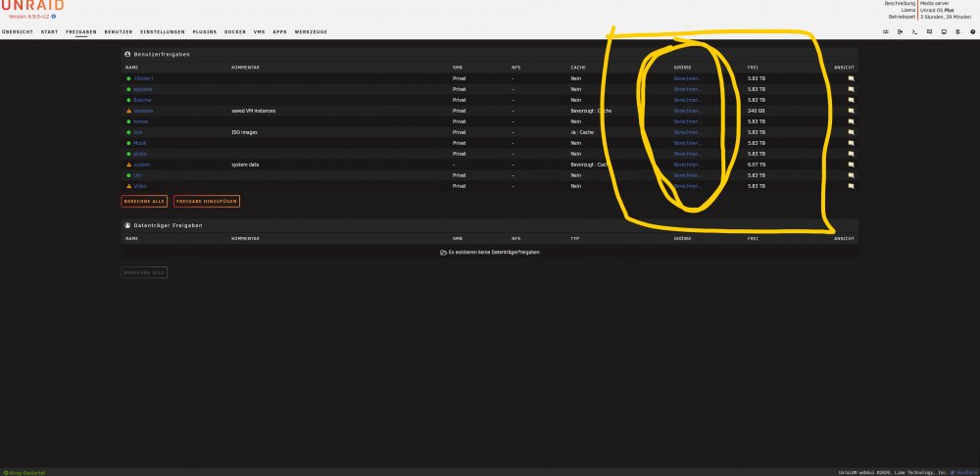Screen dimensions: 980x476
Task: Click the 'Ja : Cache' cell
Action: click(582, 132)
